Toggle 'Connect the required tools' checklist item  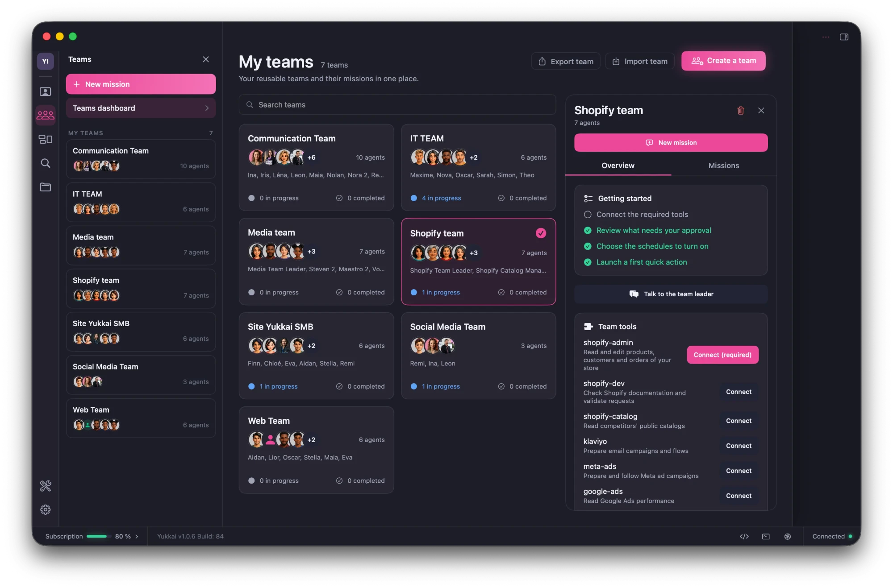588,215
